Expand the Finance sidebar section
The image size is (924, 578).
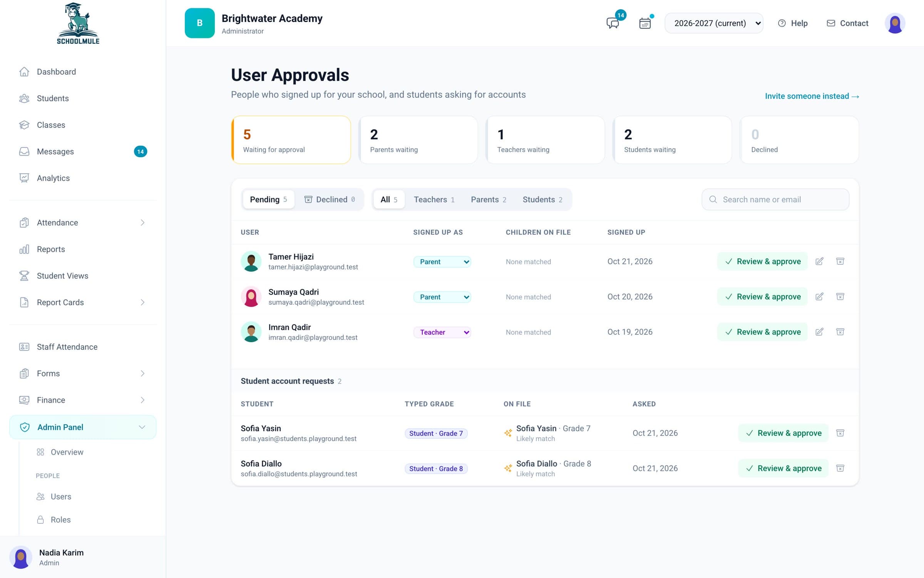(83, 400)
